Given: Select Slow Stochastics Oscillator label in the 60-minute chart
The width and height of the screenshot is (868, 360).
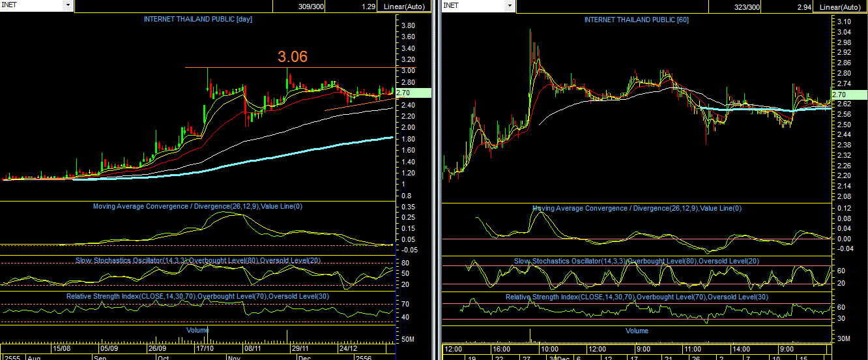Looking at the screenshot, I should click(637, 261).
